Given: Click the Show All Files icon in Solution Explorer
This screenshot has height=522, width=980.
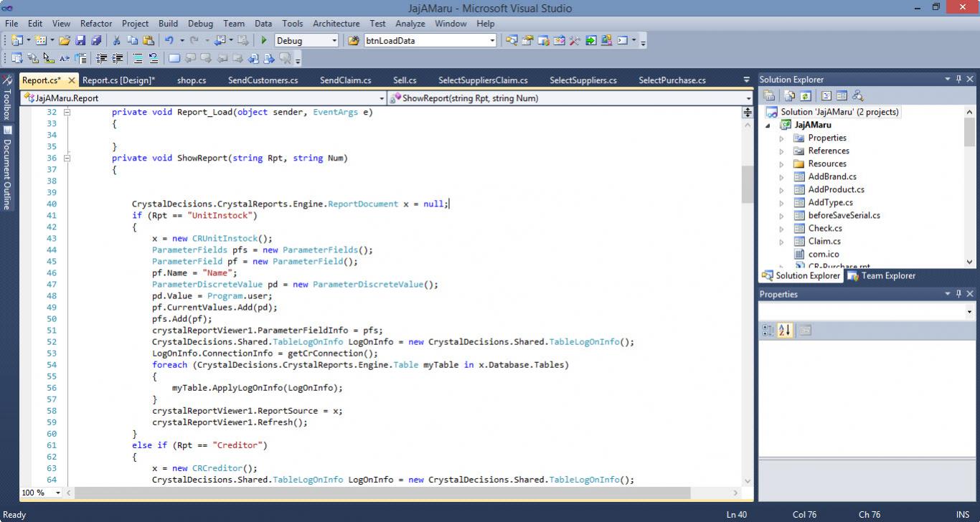Looking at the screenshot, I should [790, 96].
